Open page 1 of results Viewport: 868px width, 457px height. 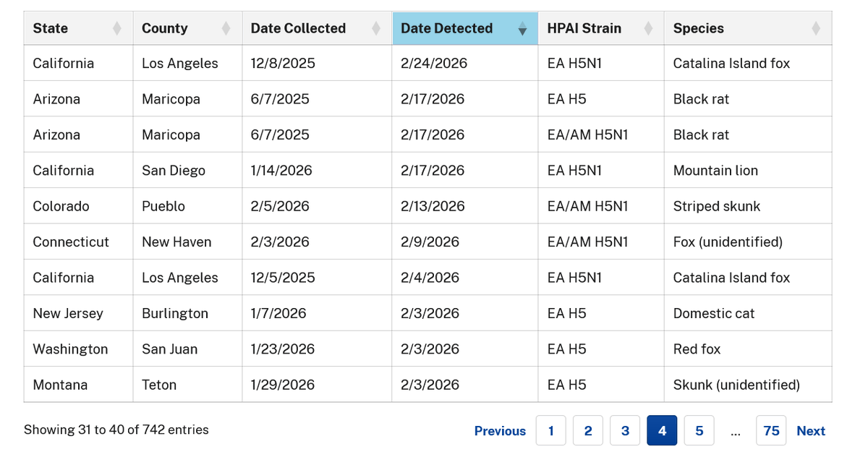point(551,431)
